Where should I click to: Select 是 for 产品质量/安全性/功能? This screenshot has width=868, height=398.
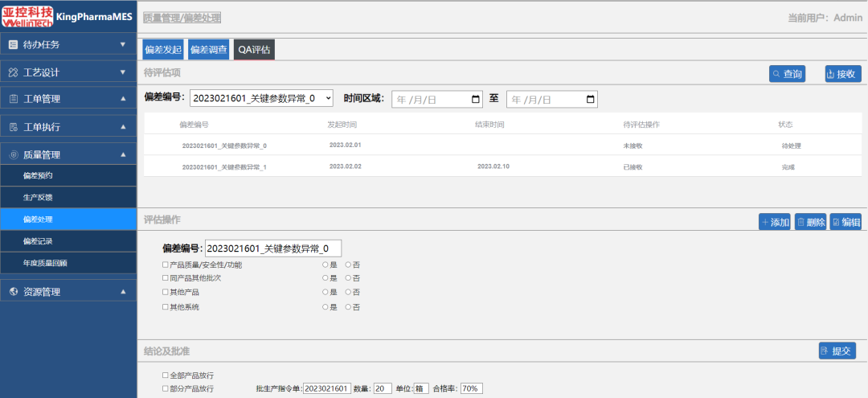[x=325, y=265]
